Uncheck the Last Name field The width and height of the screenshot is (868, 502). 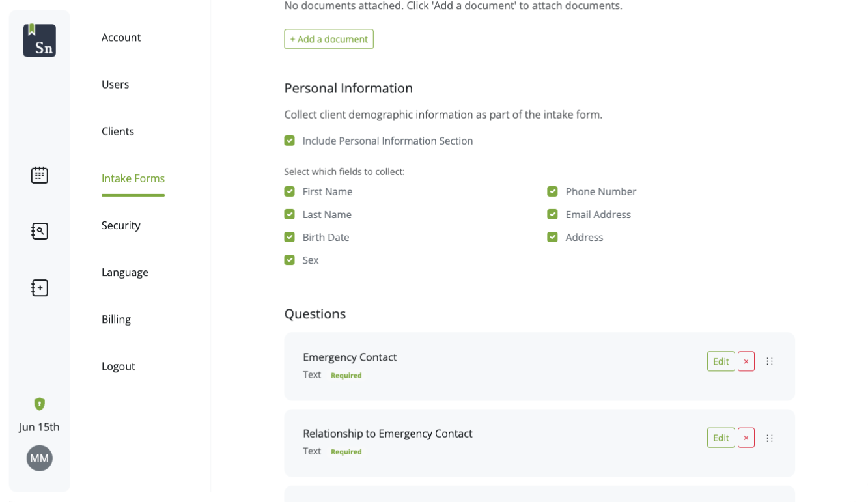pos(290,214)
